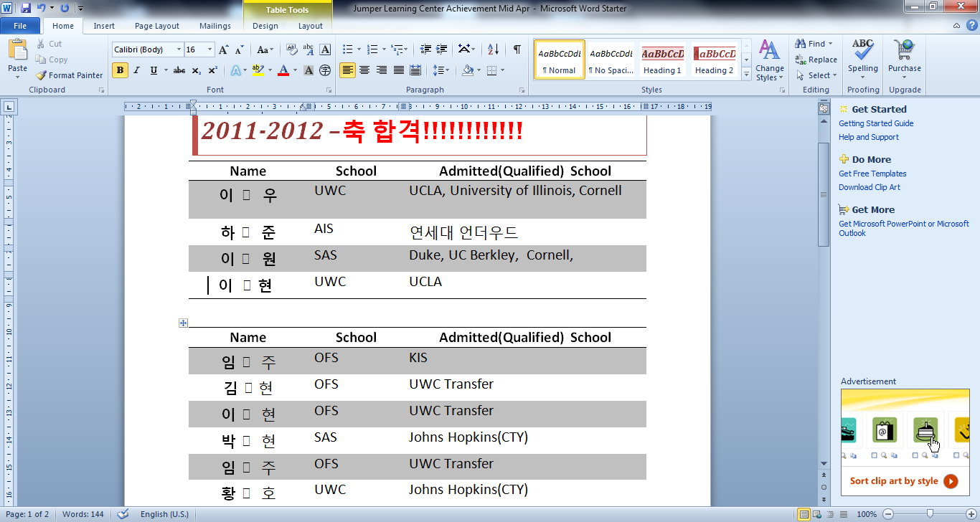
Task: Click the tab selector ruler corner button
Action: pyautogui.click(x=8, y=107)
